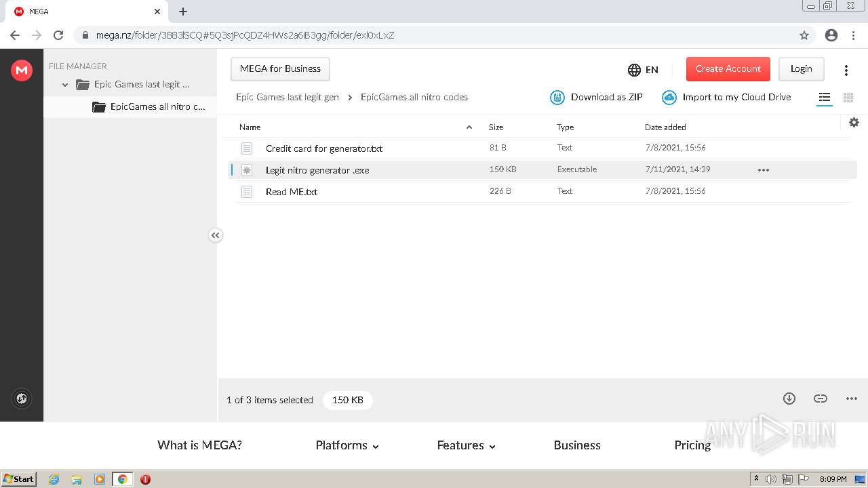Image resolution: width=868 pixels, height=488 pixels.
Task: Open the top-right vertical dots menu
Action: tap(846, 70)
